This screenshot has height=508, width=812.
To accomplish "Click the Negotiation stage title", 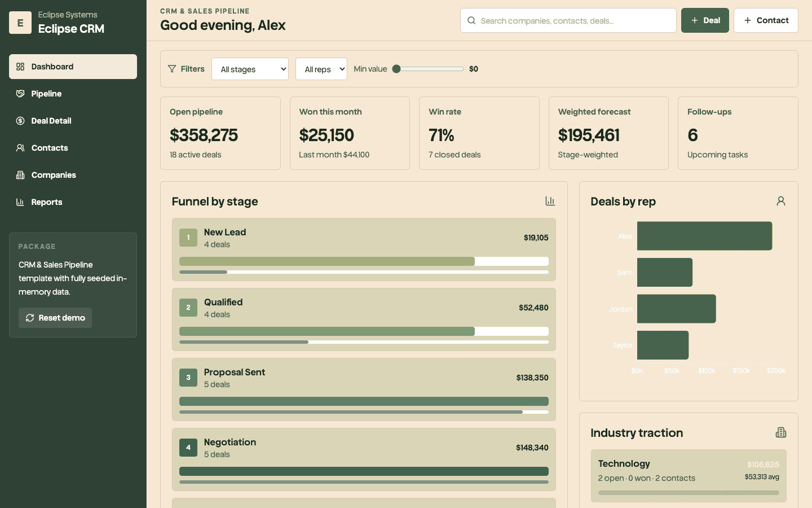I will coord(230,442).
